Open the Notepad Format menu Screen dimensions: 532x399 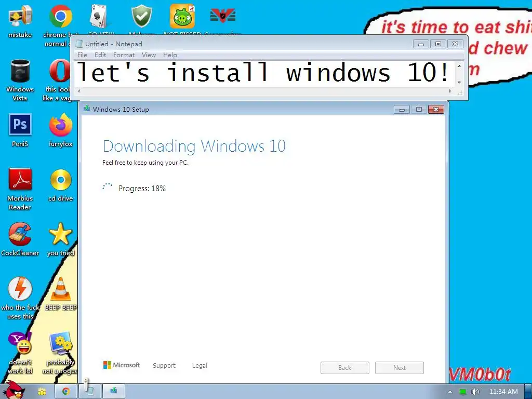click(x=124, y=55)
